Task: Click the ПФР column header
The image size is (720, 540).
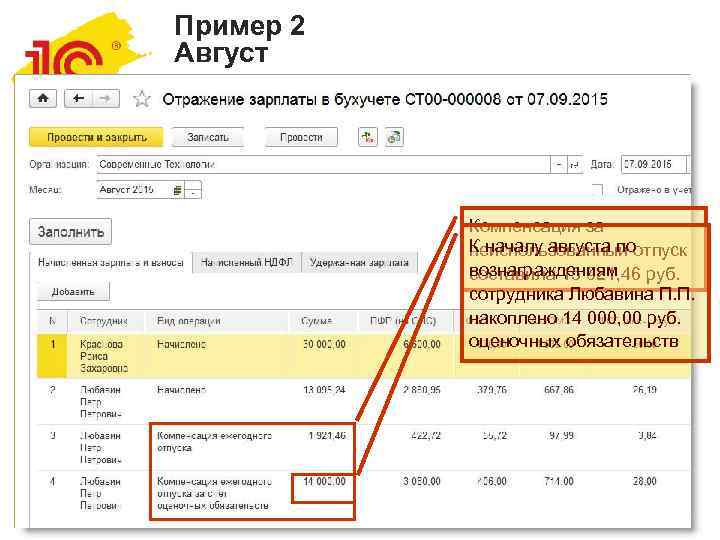Action: [404, 321]
